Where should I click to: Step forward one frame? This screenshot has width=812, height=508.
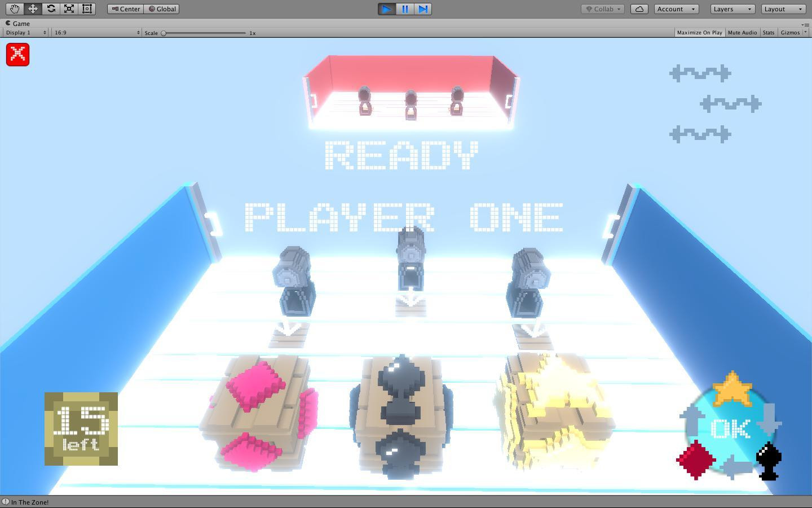coord(423,9)
